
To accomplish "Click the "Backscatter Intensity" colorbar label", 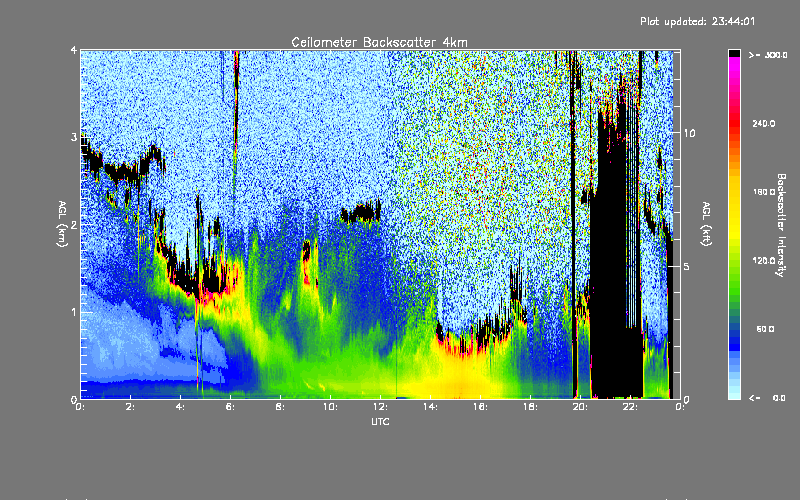I will point(781,225).
